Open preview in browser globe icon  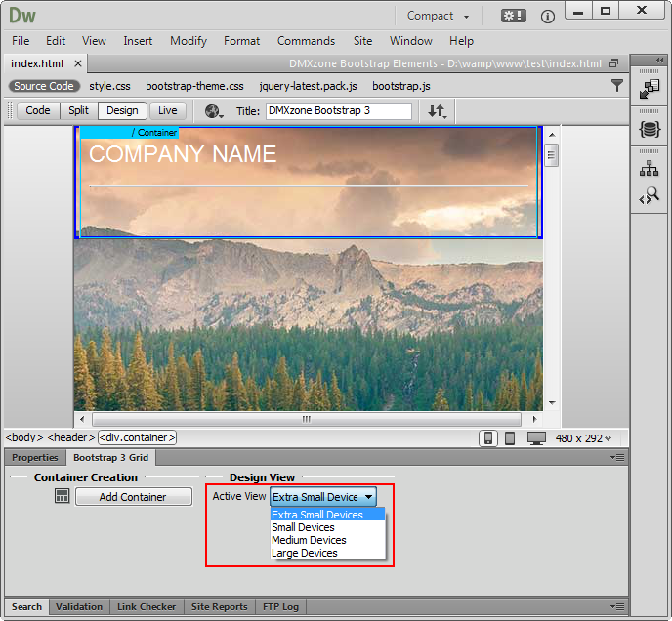click(214, 111)
